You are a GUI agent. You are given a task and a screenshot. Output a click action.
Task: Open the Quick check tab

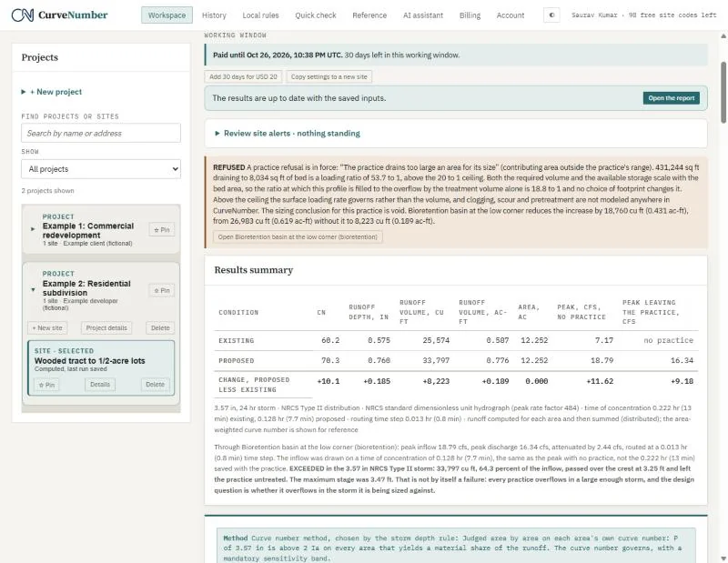[x=315, y=15]
